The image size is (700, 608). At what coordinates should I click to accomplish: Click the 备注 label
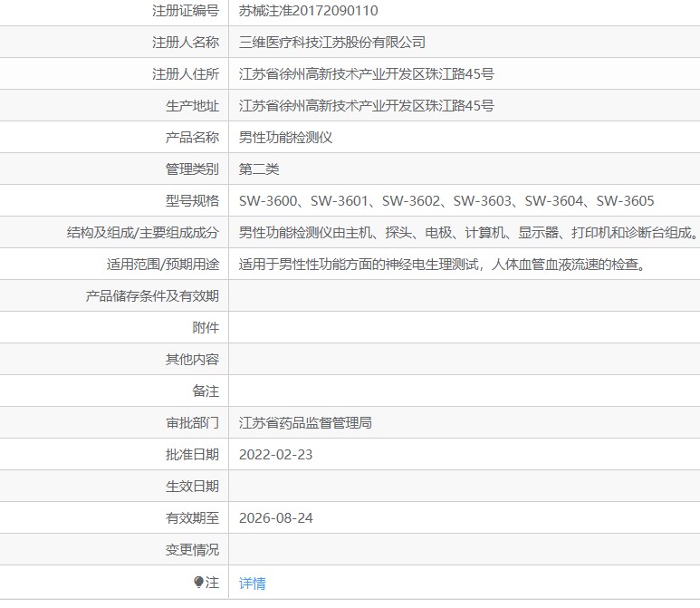coord(206,391)
